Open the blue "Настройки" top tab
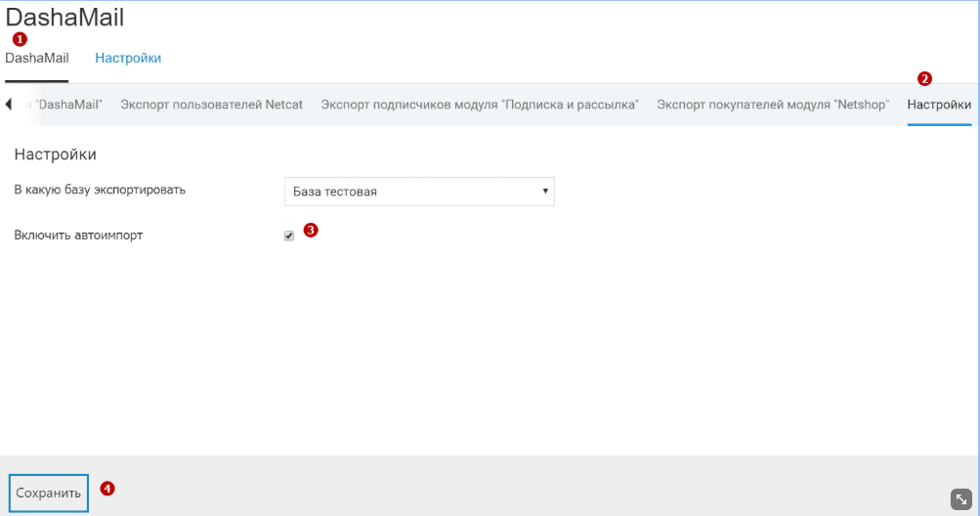 tap(128, 59)
